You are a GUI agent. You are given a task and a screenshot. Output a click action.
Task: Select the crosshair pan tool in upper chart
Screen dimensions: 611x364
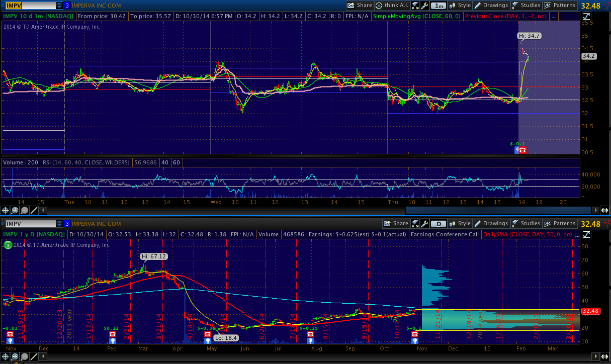pos(6,210)
